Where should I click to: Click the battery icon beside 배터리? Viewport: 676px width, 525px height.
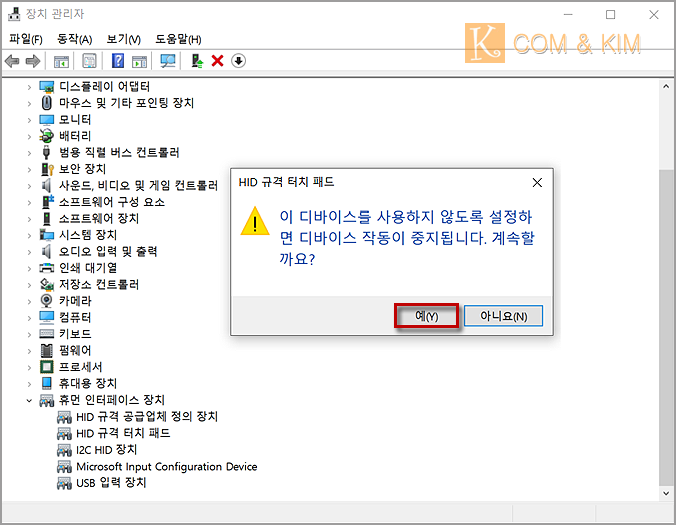click(47, 136)
